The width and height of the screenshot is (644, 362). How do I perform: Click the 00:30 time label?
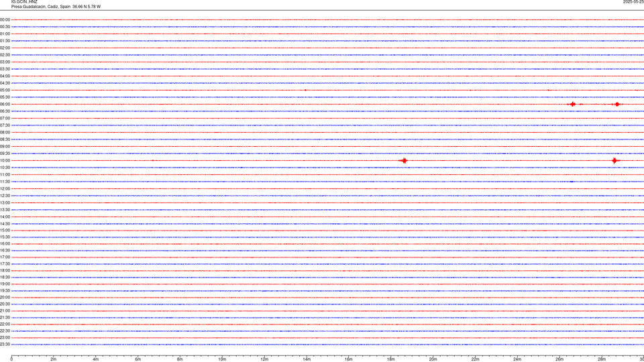pos(5,27)
